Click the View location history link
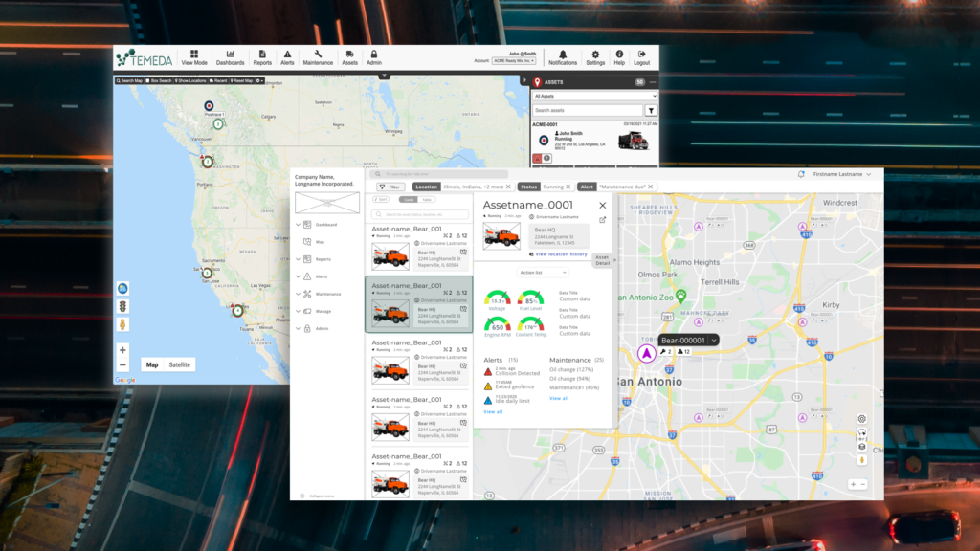This screenshot has height=551, width=980. click(560, 254)
